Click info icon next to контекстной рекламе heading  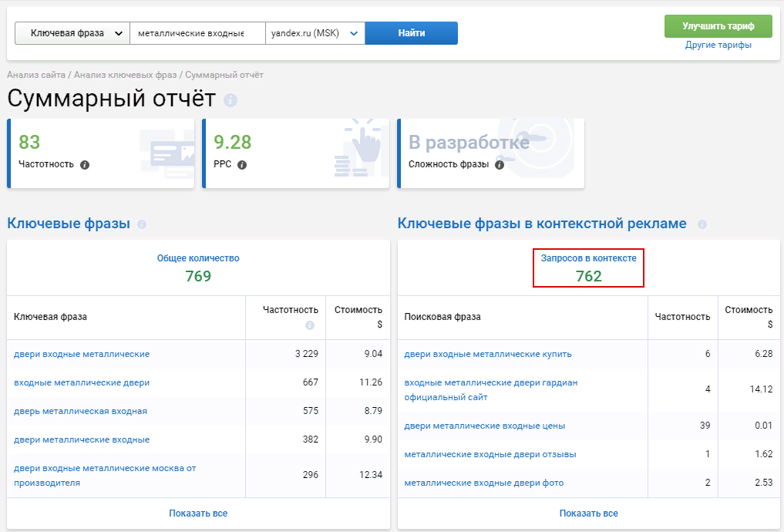click(x=702, y=224)
